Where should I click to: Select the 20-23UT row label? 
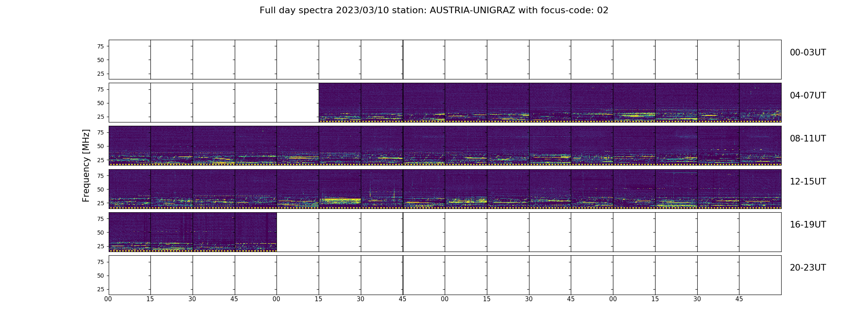tap(808, 268)
